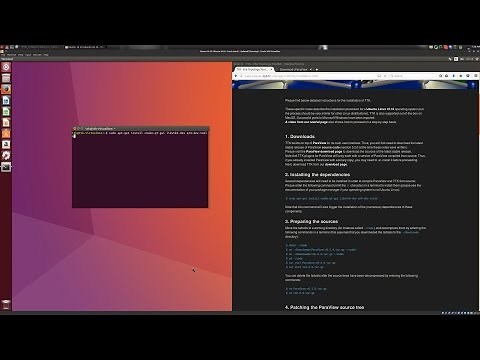Open the Firefox hamburger menu
This screenshot has height=360, width=480.
(x=476, y=76)
